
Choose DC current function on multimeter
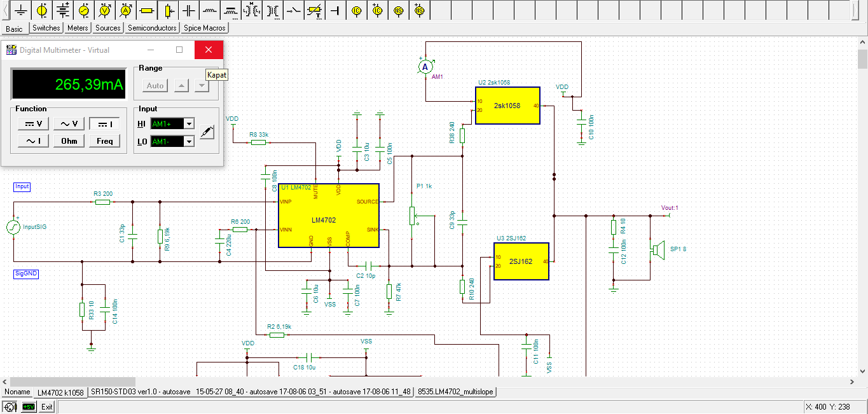105,124
